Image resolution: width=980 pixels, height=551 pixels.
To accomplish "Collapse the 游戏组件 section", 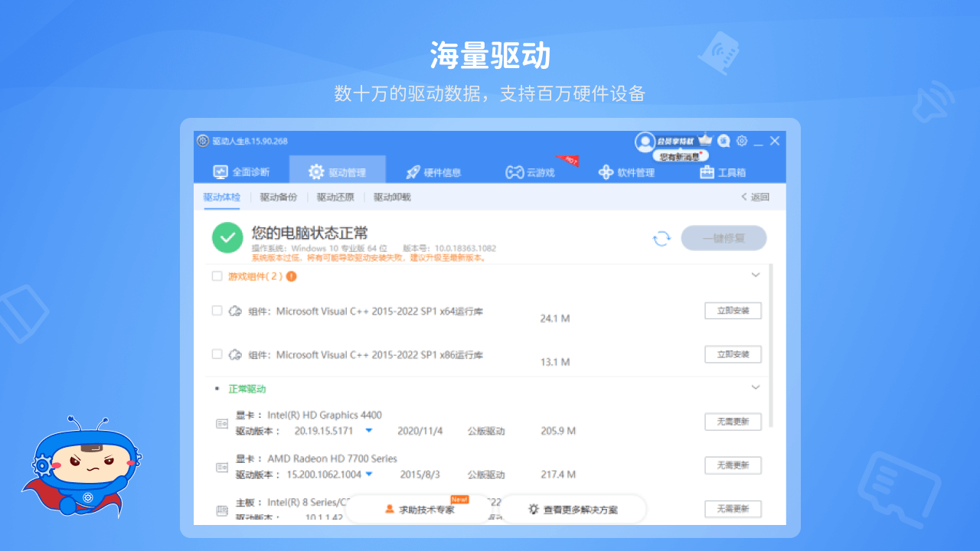I will pos(755,274).
